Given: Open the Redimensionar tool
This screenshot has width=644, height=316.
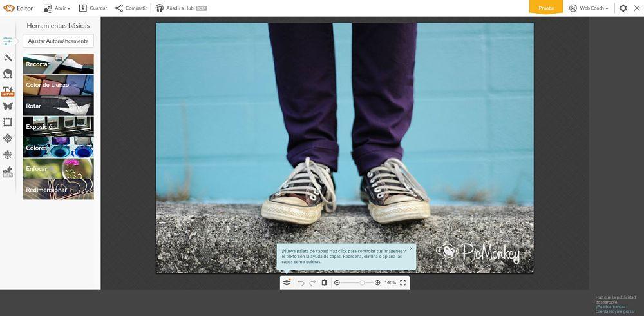Looking at the screenshot, I should click(x=59, y=190).
